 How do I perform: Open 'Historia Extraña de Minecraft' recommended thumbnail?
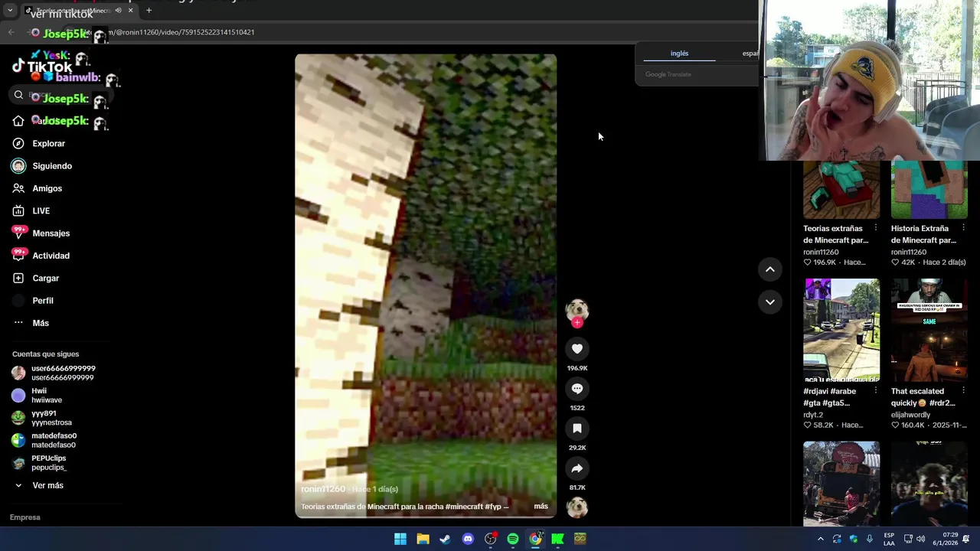(929, 191)
